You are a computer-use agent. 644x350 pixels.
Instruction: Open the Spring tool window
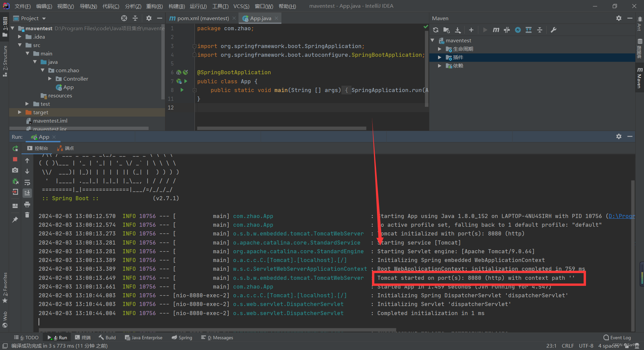tap(182, 338)
